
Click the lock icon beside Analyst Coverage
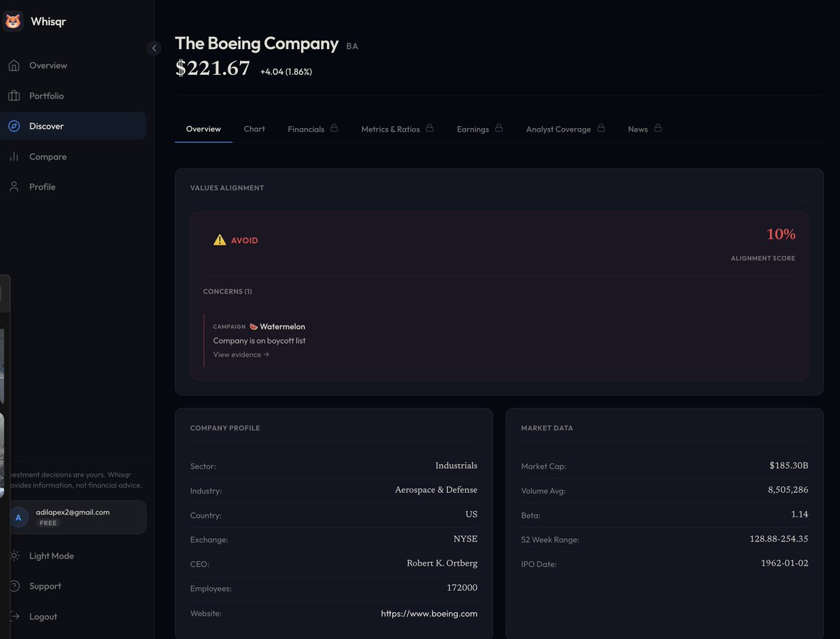point(601,128)
